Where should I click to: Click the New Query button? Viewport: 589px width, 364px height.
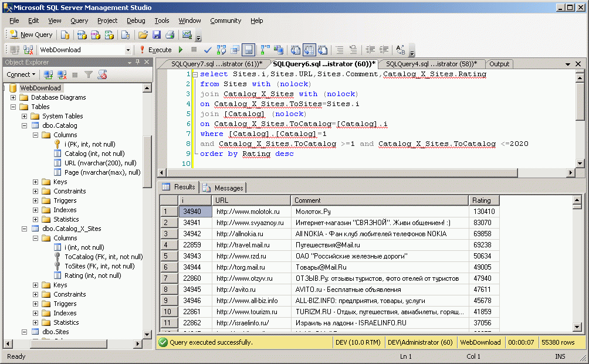tap(31, 35)
